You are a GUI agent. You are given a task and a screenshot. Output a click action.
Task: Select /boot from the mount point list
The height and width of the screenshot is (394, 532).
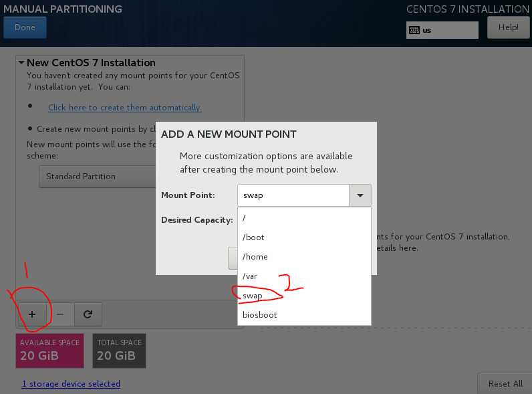click(304, 237)
